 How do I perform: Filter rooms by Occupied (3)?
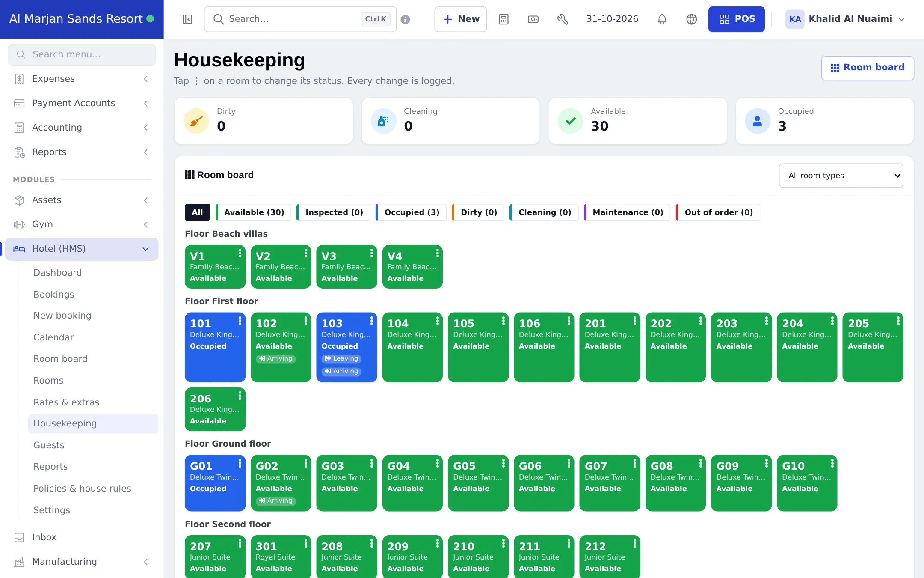(412, 212)
